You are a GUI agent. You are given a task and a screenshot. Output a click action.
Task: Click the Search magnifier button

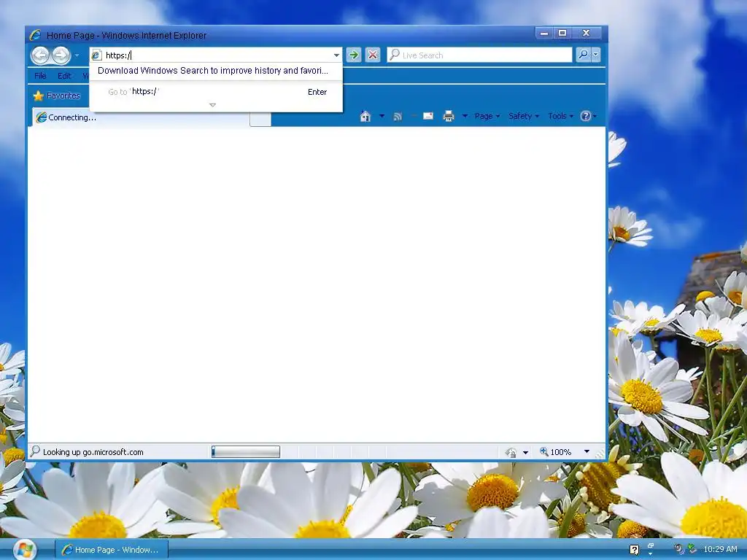(583, 55)
